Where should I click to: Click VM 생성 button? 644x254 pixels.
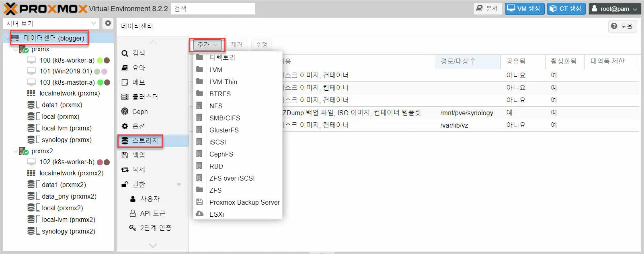click(x=525, y=8)
